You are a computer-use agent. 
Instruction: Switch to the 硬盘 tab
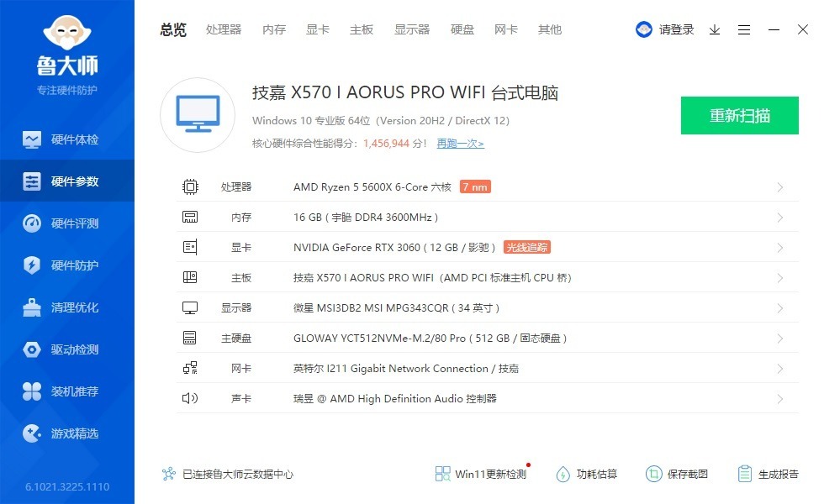pos(462,29)
